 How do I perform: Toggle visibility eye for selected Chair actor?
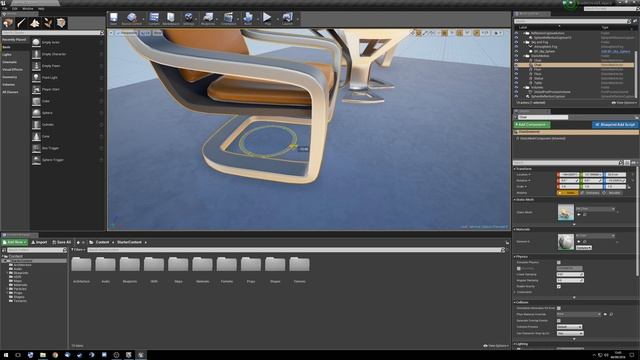tap(516, 64)
